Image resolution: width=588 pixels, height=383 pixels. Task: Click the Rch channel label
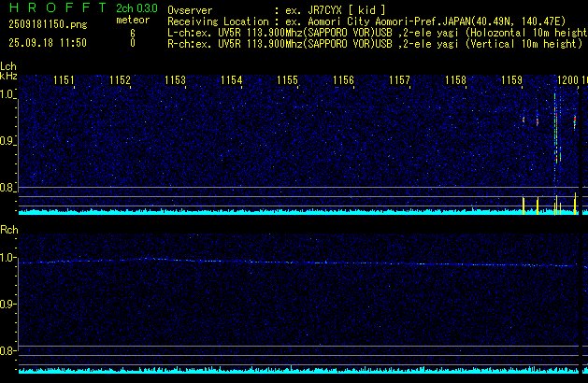[x=8, y=230]
